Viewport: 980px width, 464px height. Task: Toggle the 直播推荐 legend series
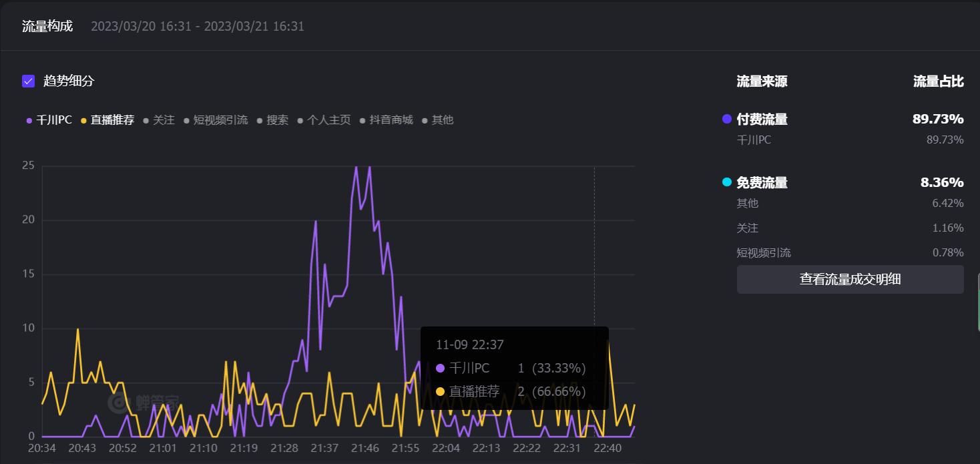pos(107,120)
